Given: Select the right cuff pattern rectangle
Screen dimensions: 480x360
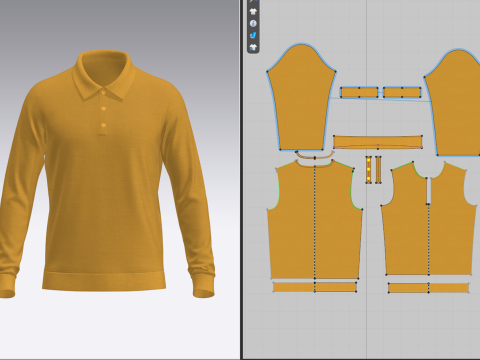Looking at the screenshot, I should pyautogui.click(x=402, y=92).
